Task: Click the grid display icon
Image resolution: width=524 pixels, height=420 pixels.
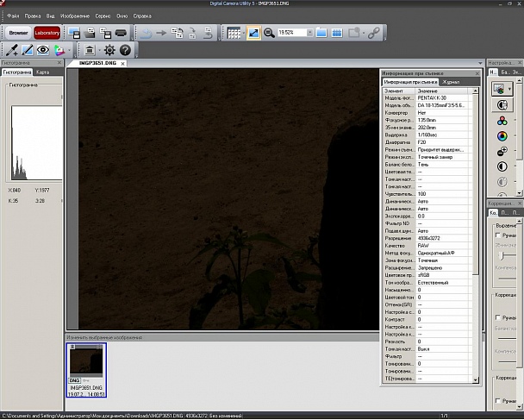Action: 234,33
